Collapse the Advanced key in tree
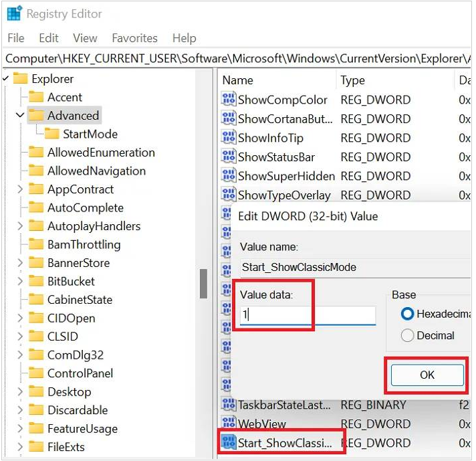 [19, 116]
